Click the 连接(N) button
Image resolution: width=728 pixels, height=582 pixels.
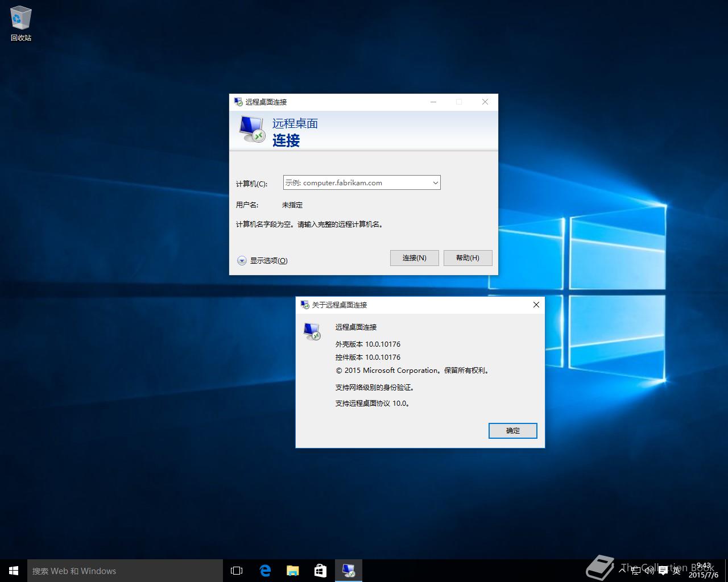pos(415,258)
